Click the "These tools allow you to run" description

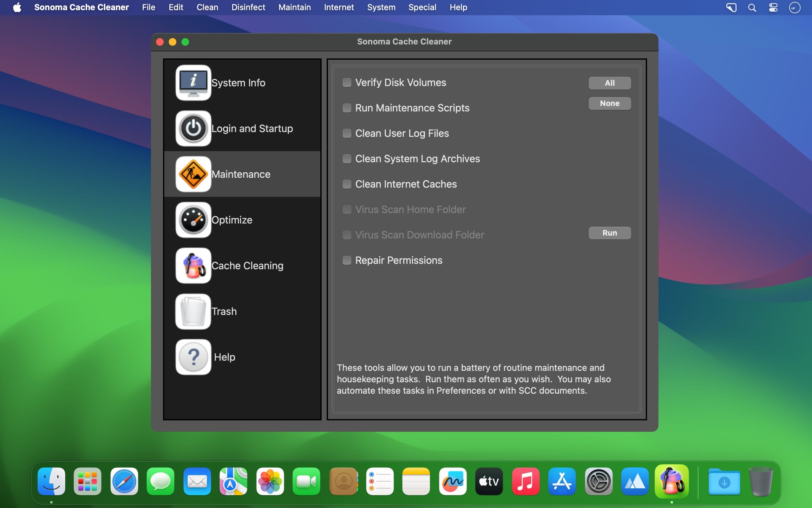pos(474,379)
